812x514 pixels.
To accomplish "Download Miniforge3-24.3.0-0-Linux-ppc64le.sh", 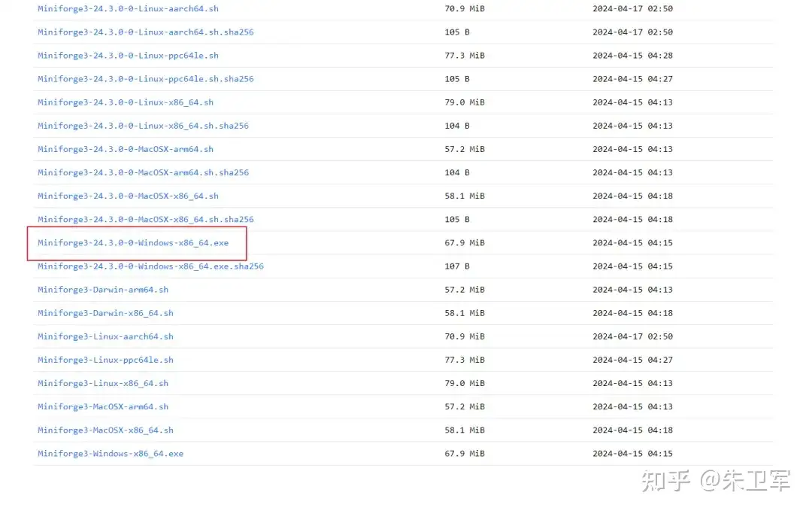I will coord(128,56).
